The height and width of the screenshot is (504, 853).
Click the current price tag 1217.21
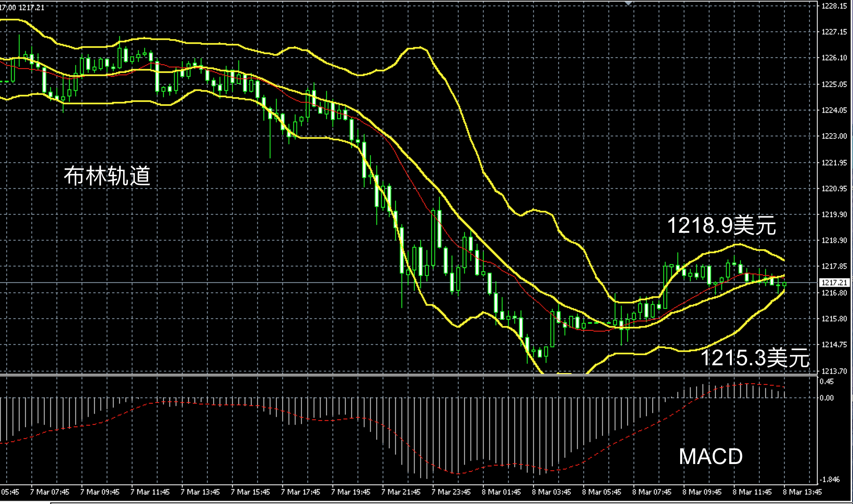tap(834, 283)
